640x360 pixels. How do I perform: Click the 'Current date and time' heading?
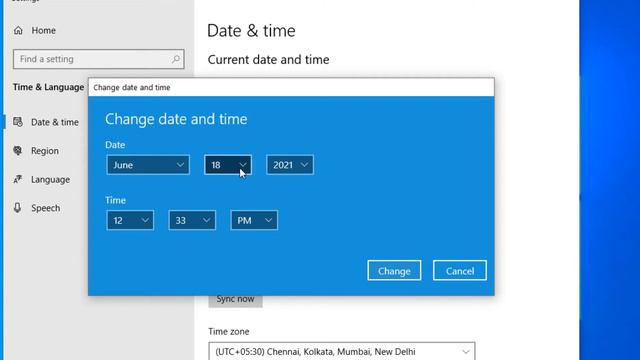click(268, 60)
